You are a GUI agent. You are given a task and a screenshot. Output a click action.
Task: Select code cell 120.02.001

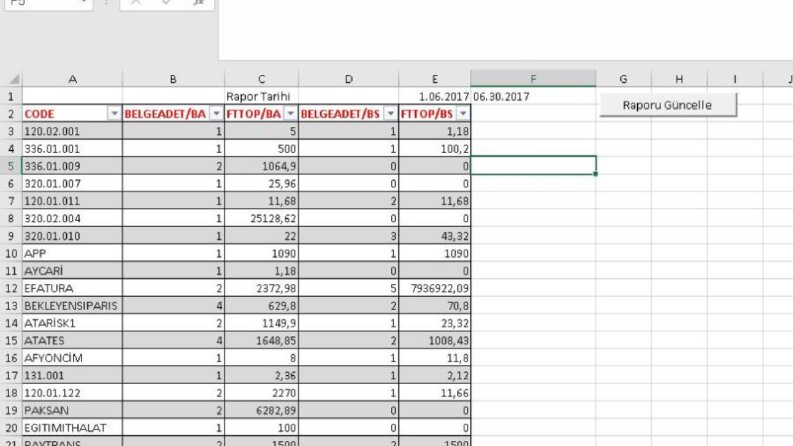(72, 131)
